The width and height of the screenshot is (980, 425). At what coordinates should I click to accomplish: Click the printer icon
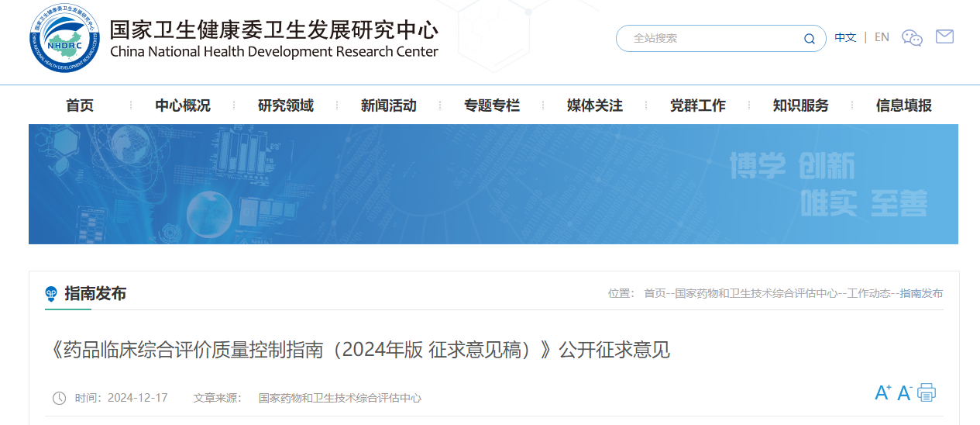point(927,392)
